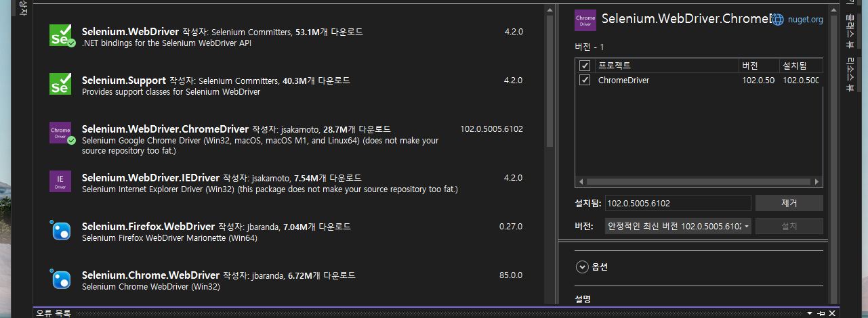This screenshot has height=318, width=868.
Task: Click the 오류 목록 error list panel title
Action: pyautogui.click(x=54, y=313)
